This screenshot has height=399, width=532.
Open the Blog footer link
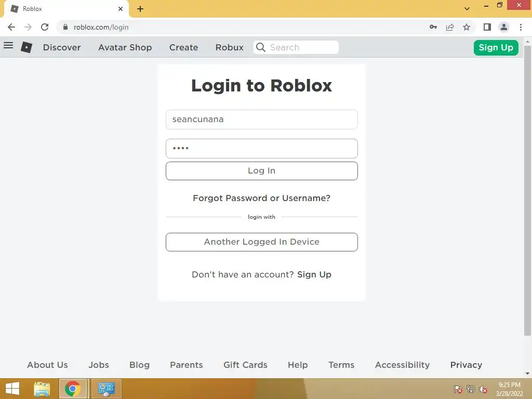[139, 365]
